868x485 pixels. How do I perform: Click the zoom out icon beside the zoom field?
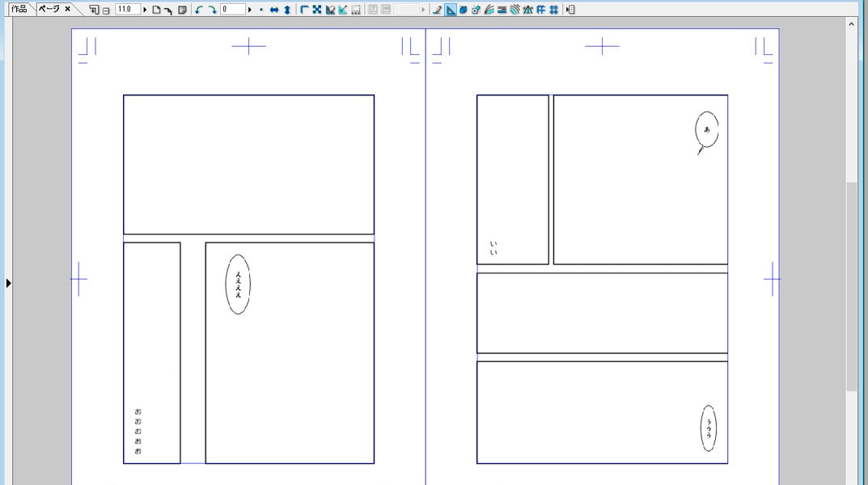point(106,10)
